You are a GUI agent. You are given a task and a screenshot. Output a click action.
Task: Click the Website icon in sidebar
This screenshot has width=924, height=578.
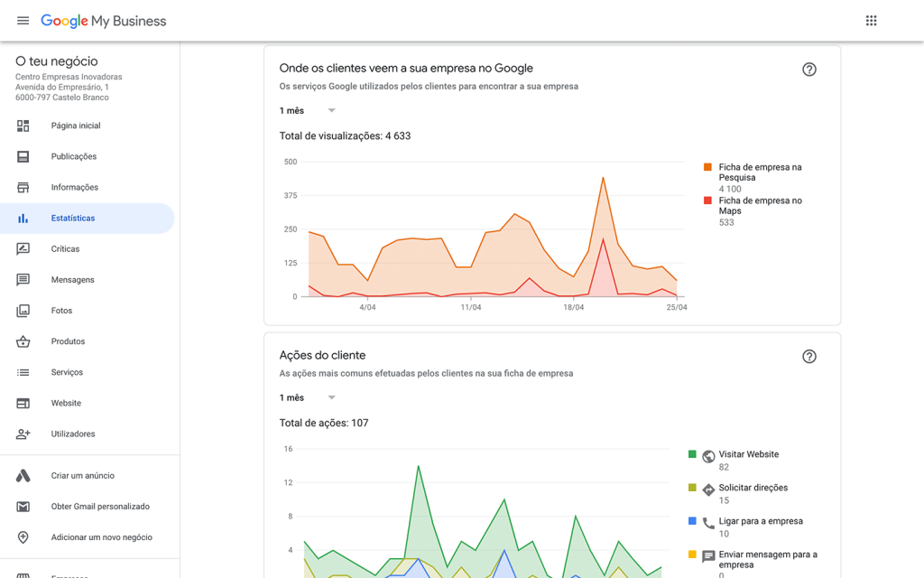[x=23, y=403]
